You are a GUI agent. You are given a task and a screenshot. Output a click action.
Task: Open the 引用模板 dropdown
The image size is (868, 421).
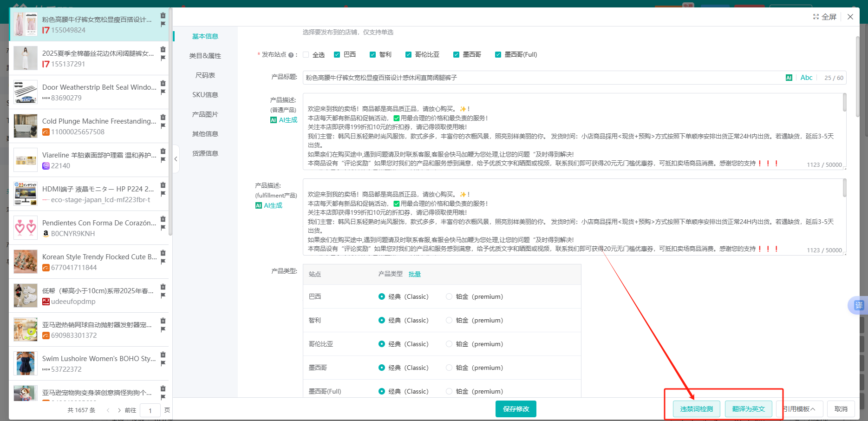click(x=799, y=409)
